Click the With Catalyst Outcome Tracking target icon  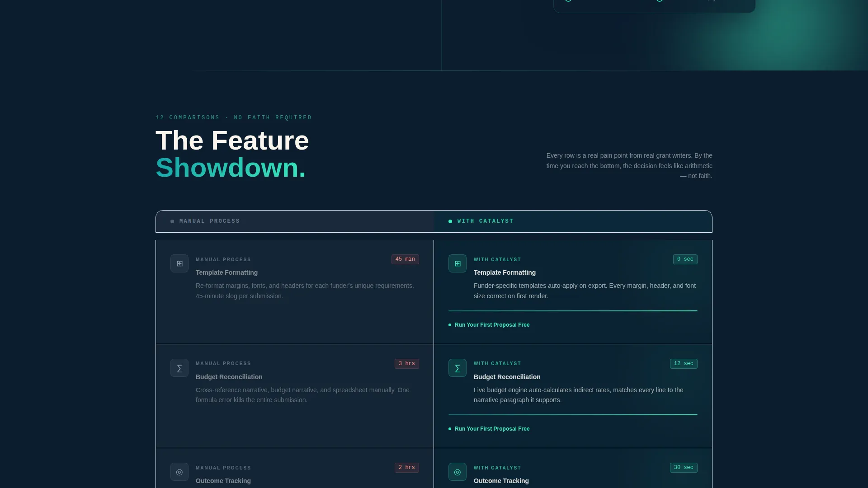click(x=458, y=472)
